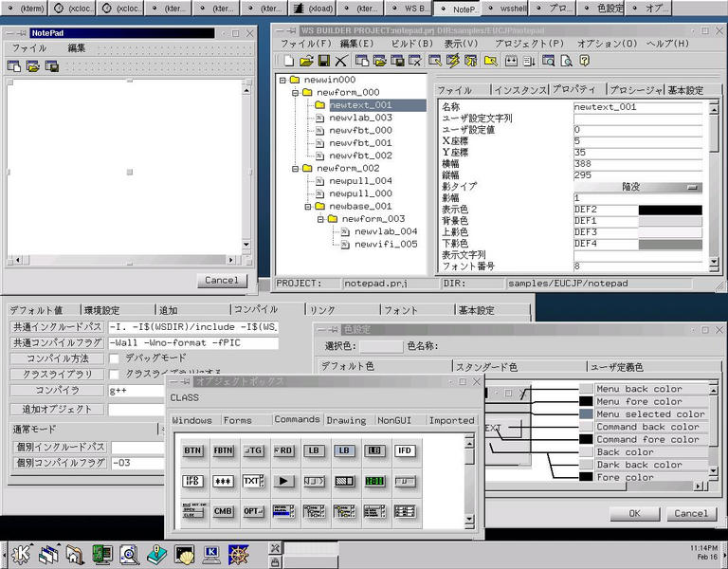Image resolution: width=728 pixels, height=569 pixels.
Task: Collapse the newform_000 tree node
Action: pyautogui.click(x=295, y=93)
